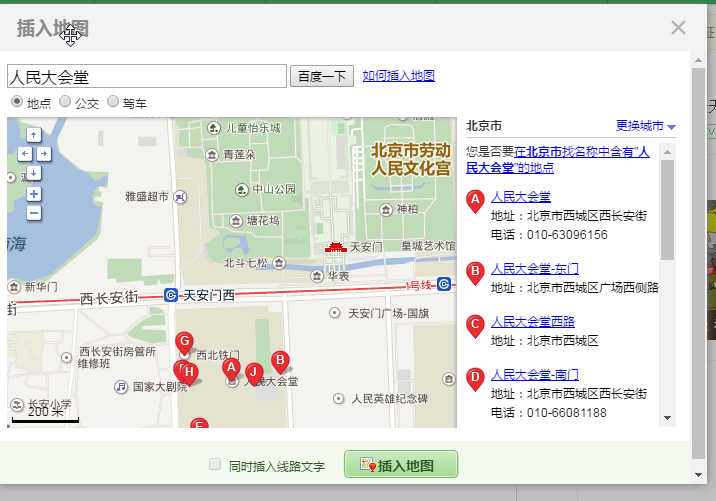The image size is (716, 501).
Task: Click the 人民英雄纪念碑 map label
Action: click(390, 399)
